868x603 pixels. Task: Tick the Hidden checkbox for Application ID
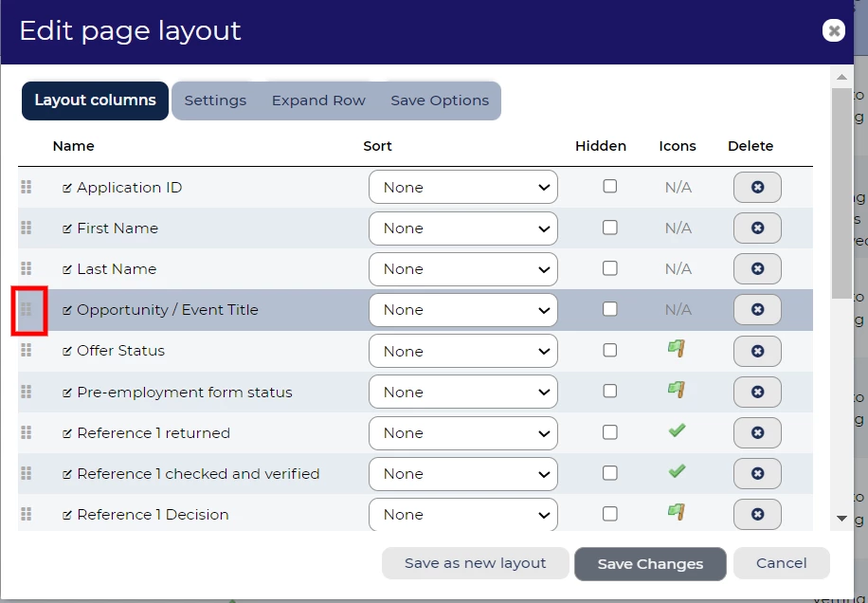(610, 187)
